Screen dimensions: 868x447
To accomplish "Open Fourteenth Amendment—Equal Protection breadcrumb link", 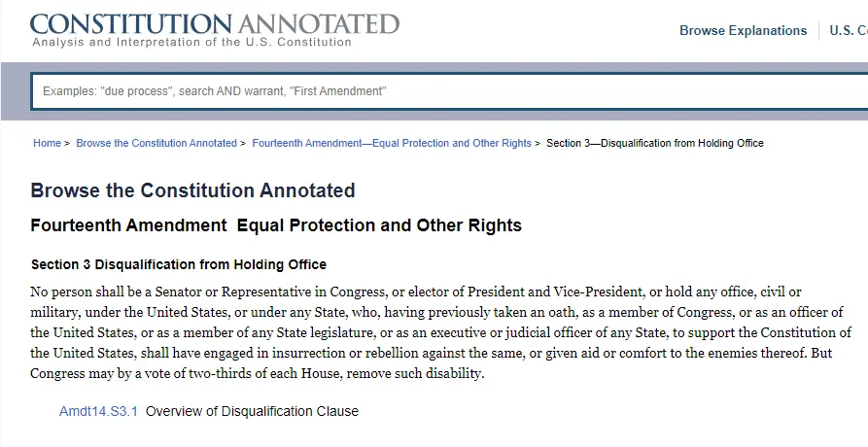I will click(392, 143).
